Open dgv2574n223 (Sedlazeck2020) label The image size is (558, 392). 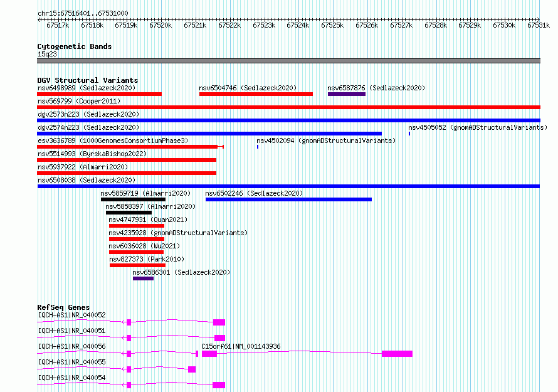[88, 127]
